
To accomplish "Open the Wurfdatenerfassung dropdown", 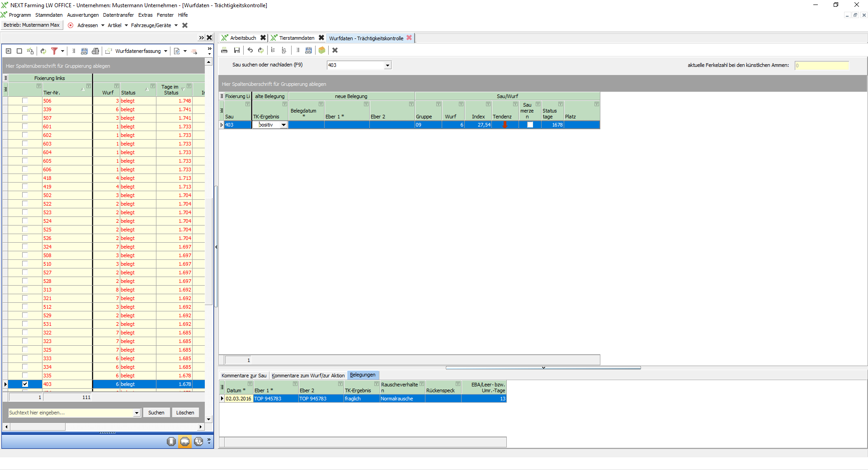I will [x=166, y=51].
